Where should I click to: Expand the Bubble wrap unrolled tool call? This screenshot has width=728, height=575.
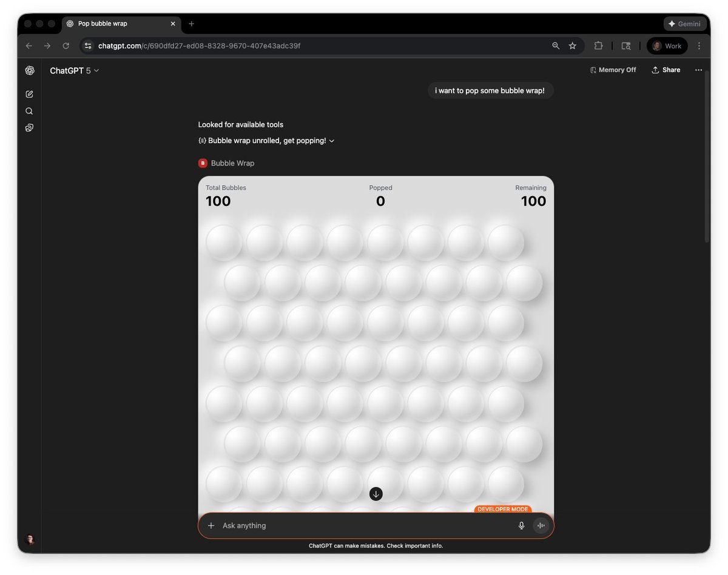266,141
